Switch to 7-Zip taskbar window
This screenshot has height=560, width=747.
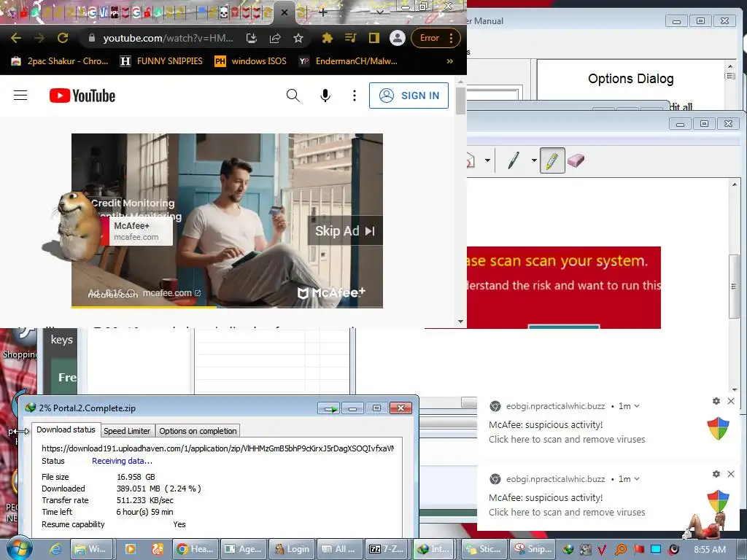click(387, 549)
